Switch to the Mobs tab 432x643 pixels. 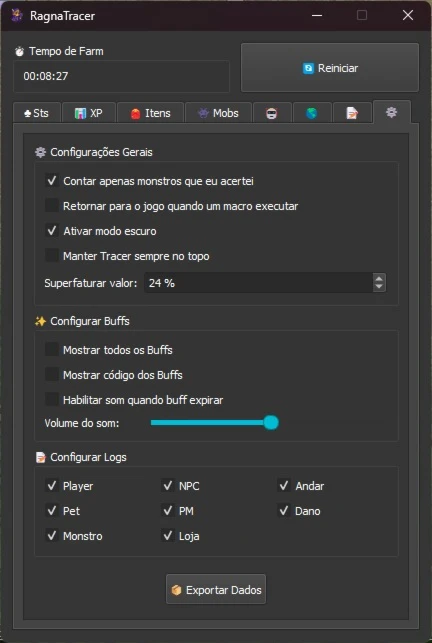click(218, 113)
